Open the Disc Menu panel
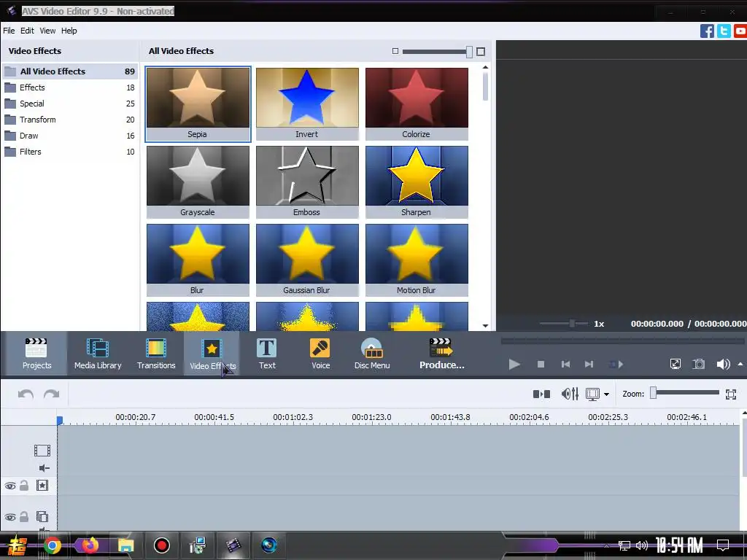 (x=372, y=354)
